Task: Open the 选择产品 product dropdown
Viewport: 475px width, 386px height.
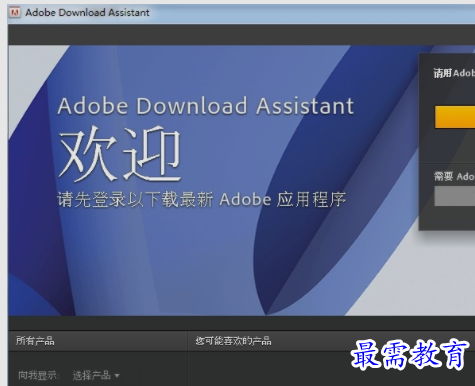Action: [96, 375]
